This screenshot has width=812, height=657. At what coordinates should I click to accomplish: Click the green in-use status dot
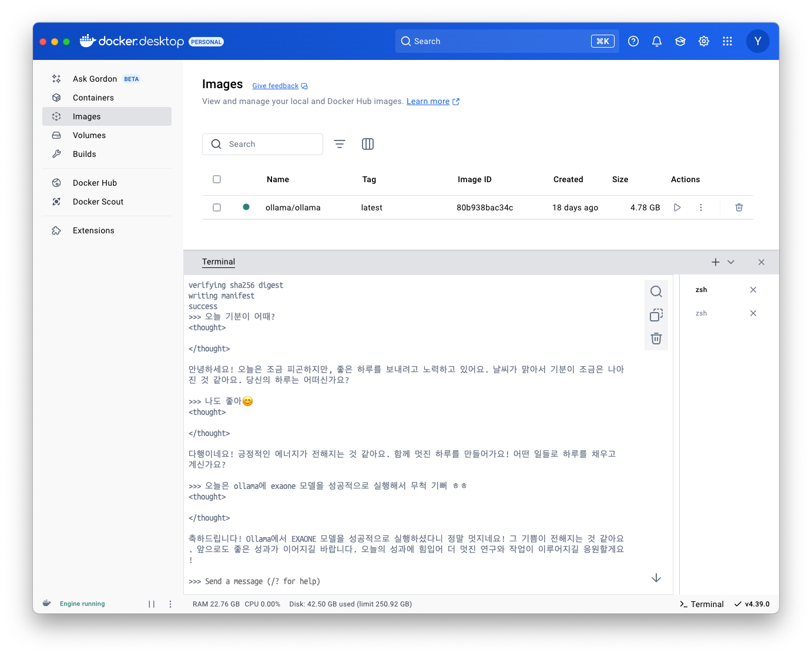pos(246,207)
